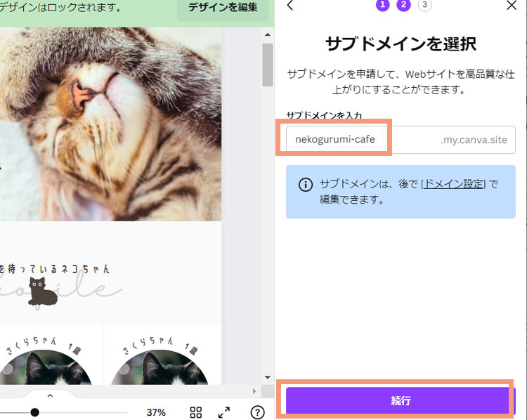Adjust the zoom slider handle

click(x=34, y=412)
